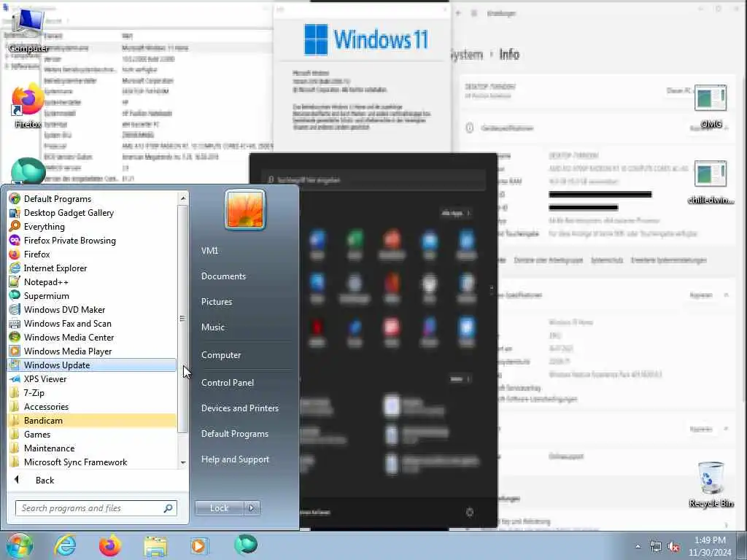The image size is (747, 560).
Task: Open Documents from the Start menu
Action: (223, 276)
